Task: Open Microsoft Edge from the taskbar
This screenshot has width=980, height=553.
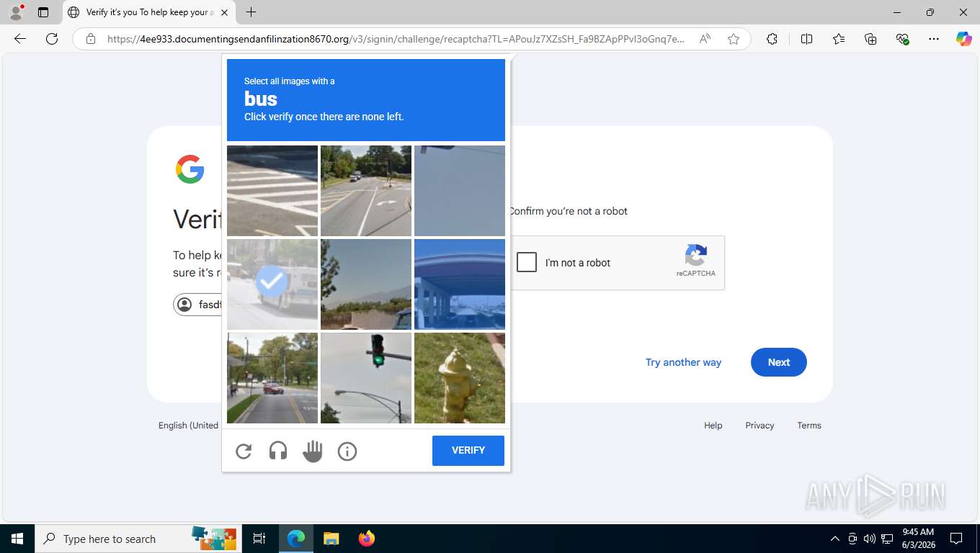Action: pyautogui.click(x=296, y=539)
